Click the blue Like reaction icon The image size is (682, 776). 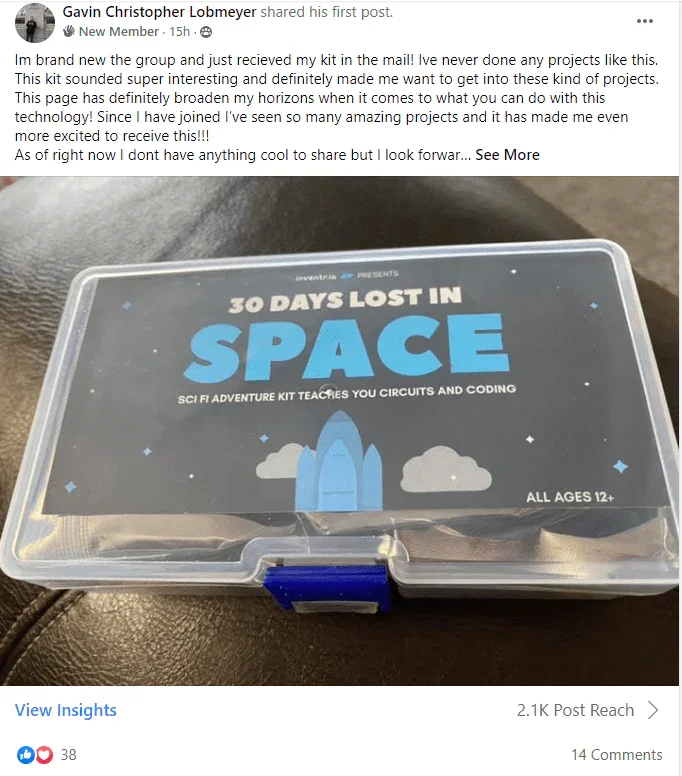point(25,754)
